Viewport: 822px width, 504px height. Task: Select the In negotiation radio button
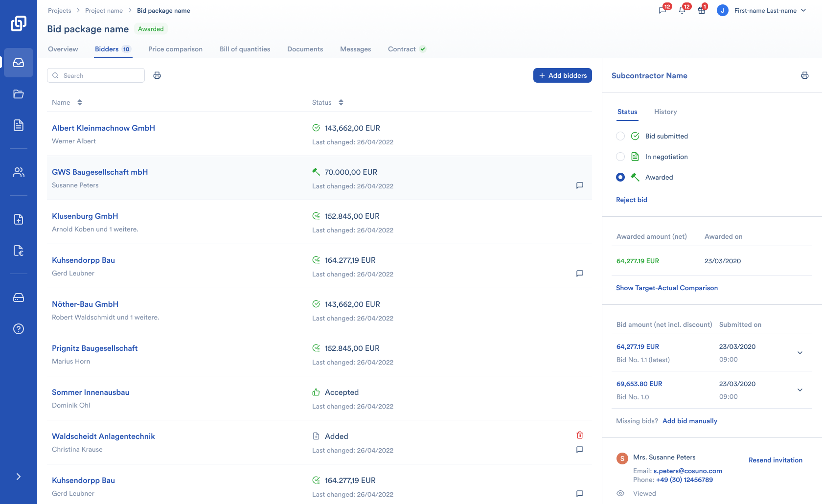(x=620, y=157)
